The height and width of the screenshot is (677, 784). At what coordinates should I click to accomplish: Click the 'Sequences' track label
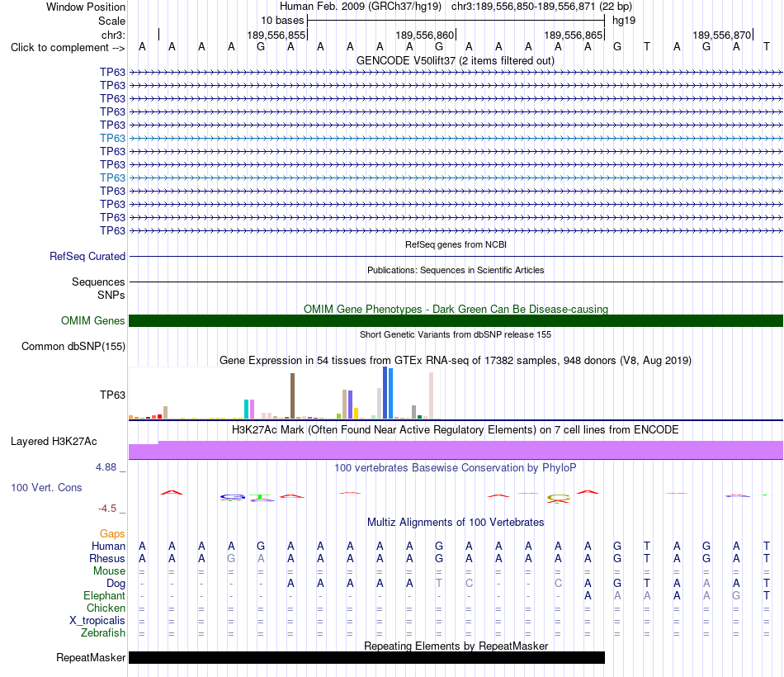(98, 282)
